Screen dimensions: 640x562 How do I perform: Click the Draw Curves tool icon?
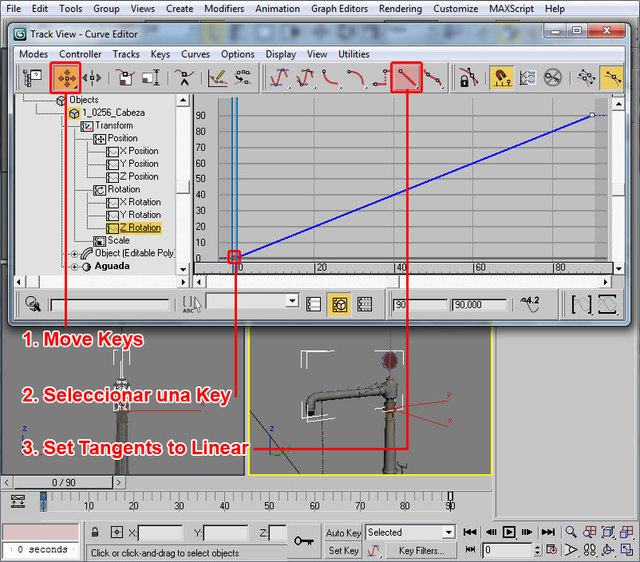[x=216, y=77]
